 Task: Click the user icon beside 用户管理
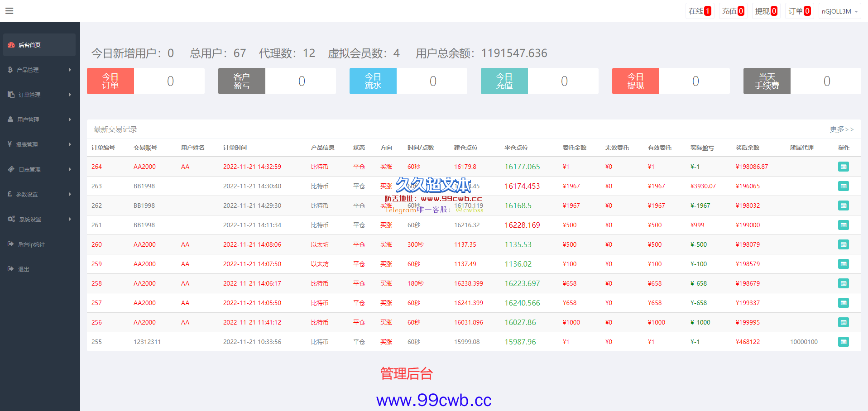click(10, 119)
